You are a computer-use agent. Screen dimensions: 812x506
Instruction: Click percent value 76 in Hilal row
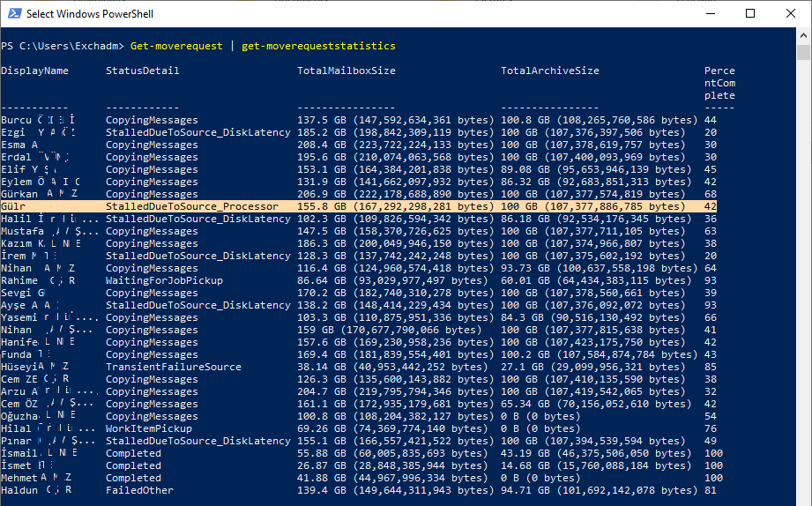[x=710, y=428]
